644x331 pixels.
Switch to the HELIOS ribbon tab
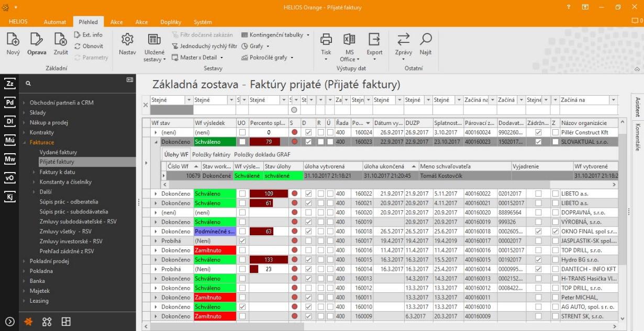(x=18, y=22)
